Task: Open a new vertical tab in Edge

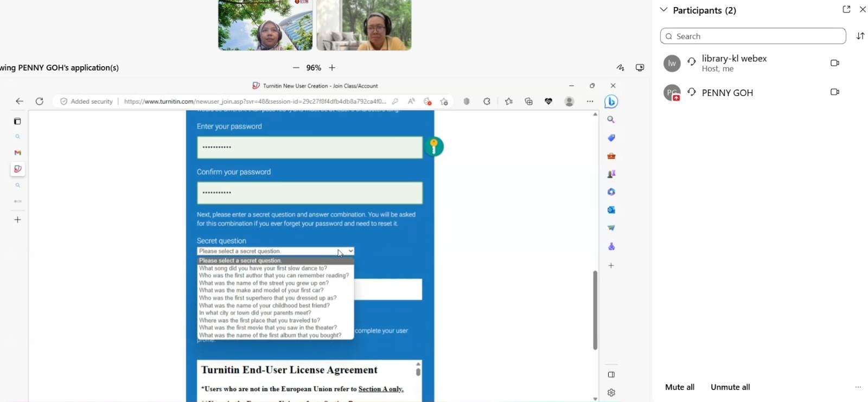Action: click(18, 220)
